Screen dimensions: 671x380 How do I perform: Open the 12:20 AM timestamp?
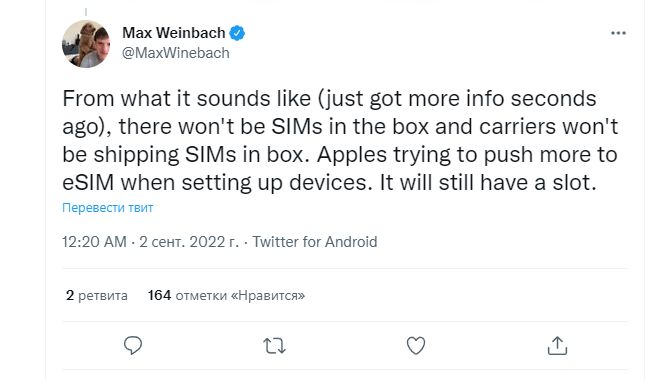(x=94, y=242)
